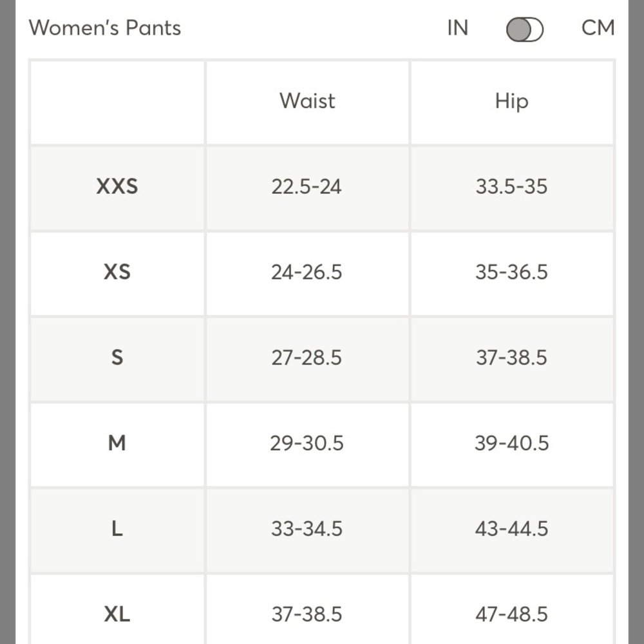644x644 pixels.
Task: Select the CM unit label
Action: coord(598,28)
